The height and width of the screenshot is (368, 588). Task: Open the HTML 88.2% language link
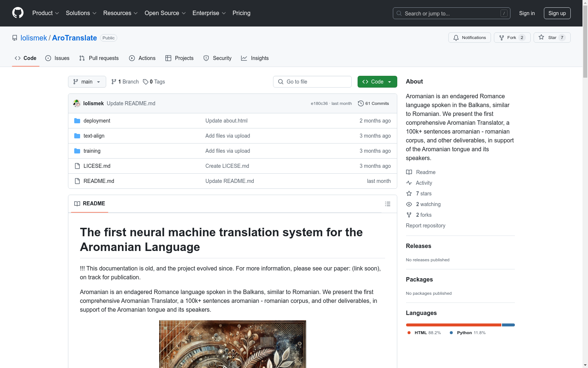click(424, 333)
